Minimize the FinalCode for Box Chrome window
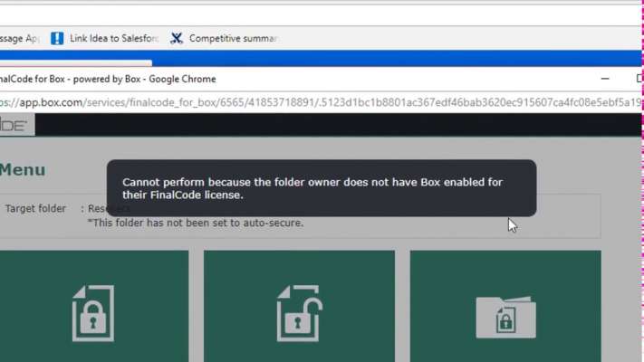This screenshot has width=644, height=362. tap(605, 79)
